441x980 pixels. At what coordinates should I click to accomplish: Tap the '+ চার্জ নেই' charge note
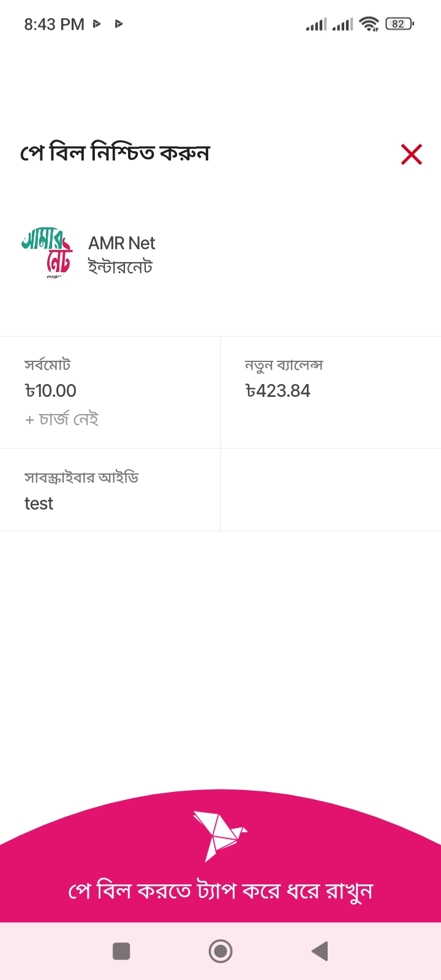click(62, 420)
